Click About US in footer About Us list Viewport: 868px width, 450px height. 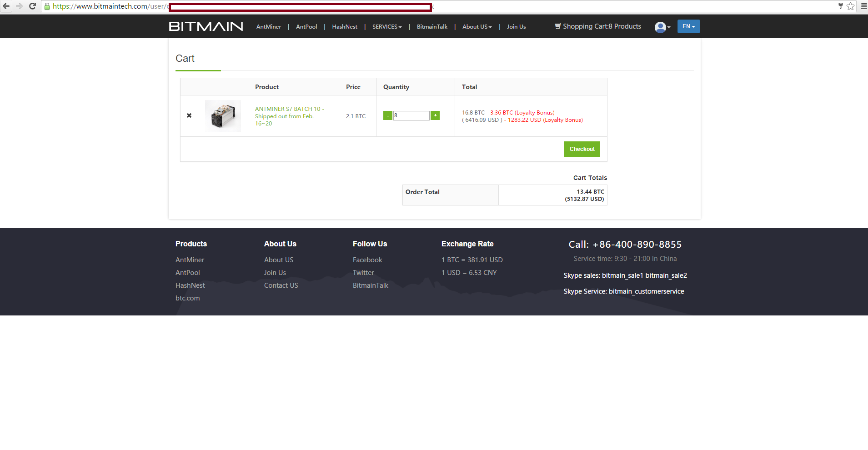click(x=279, y=260)
